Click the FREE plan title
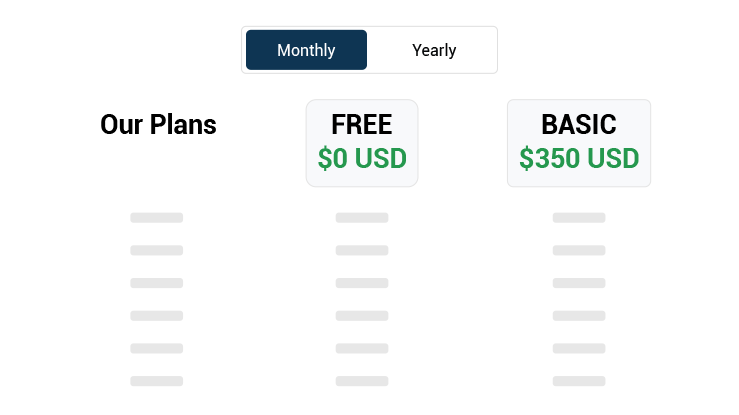The image size is (739, 415). [362, 125]
